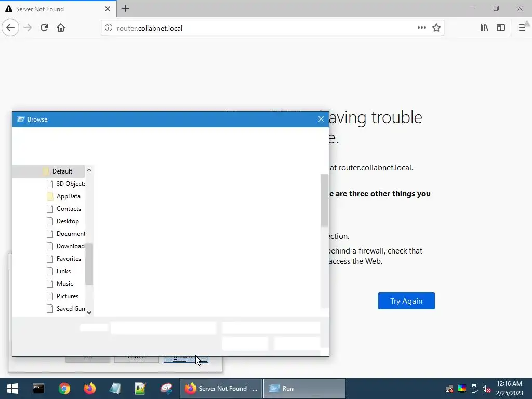Open the Windows Start menu
The height and width of the screenshot is (399, 532).
[x=12, y=389]
